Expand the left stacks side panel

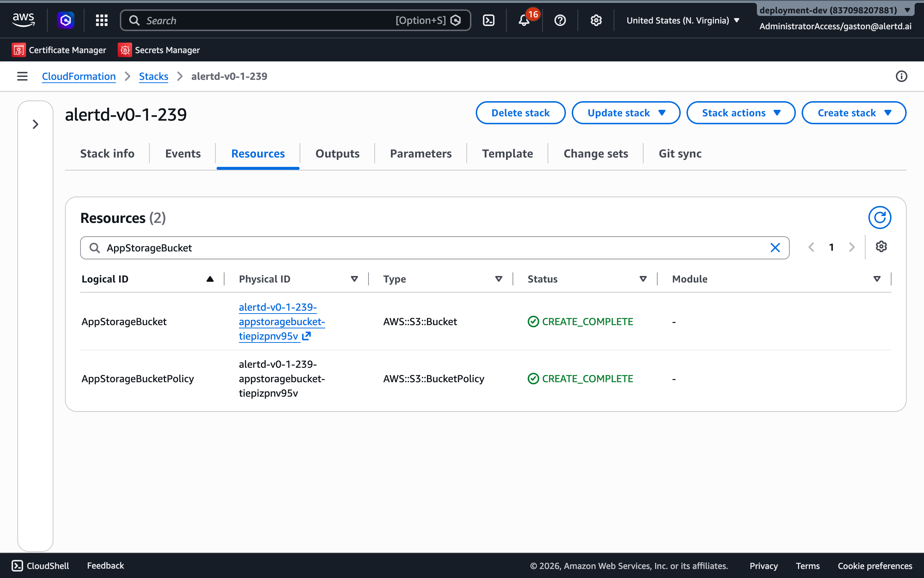coord(35,124)
